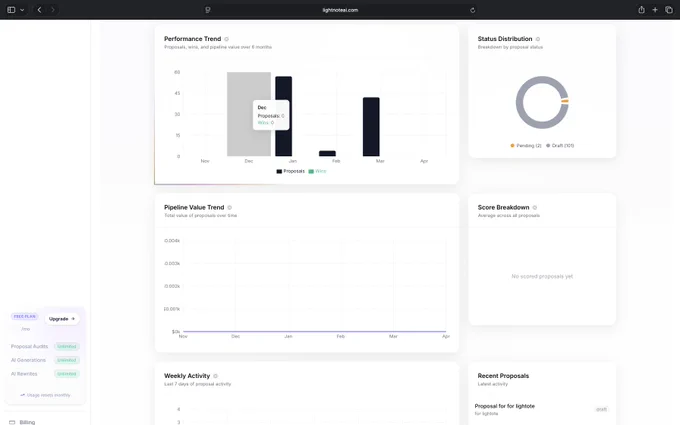Click the Status Distribution heading
The width and height of the screenshot is (680, 425).
[505, 39]
